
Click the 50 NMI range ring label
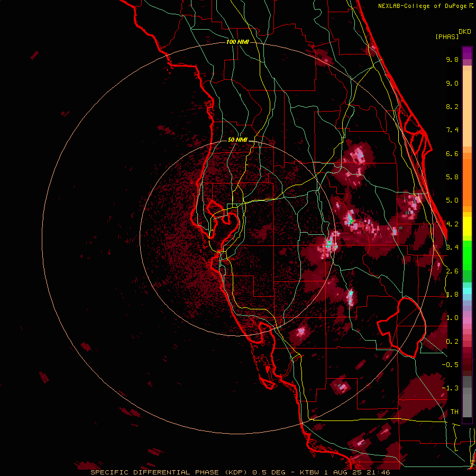tap(237, 140)
